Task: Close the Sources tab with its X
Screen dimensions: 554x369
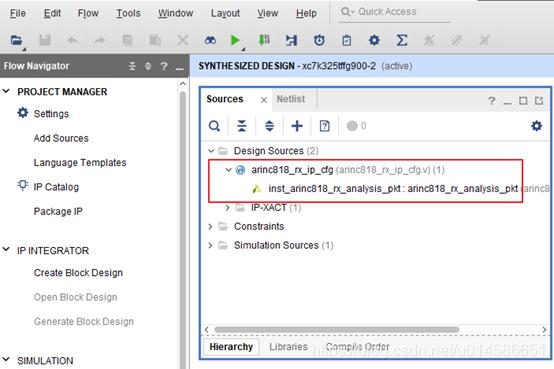Action: click(264, 100)
